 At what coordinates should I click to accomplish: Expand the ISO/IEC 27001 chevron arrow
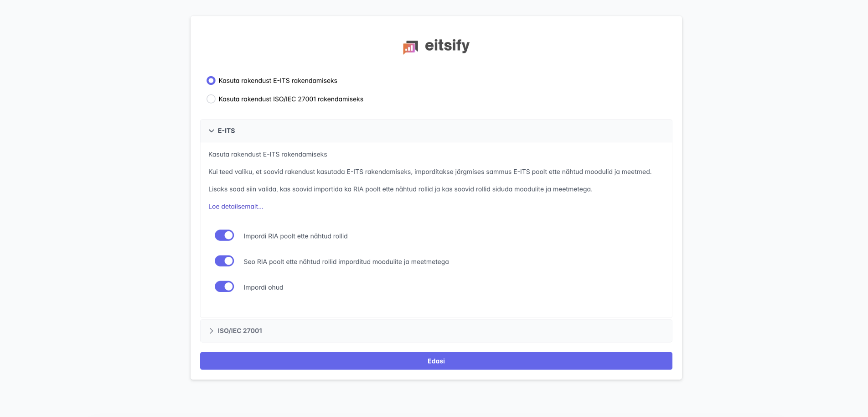211,331
